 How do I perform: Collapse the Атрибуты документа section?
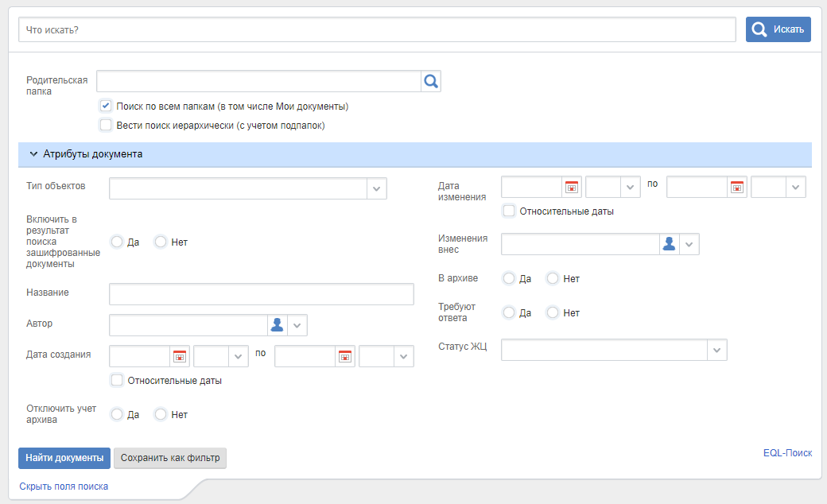[33, 154]
